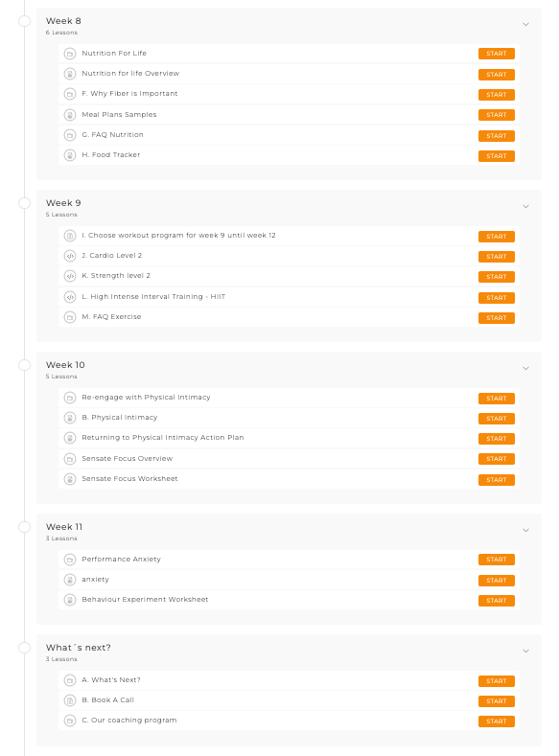Viewport: 559px width, 756px height.
Task: Click the code icon beside J. Cardio Level 2
Action: click(70, 256)
